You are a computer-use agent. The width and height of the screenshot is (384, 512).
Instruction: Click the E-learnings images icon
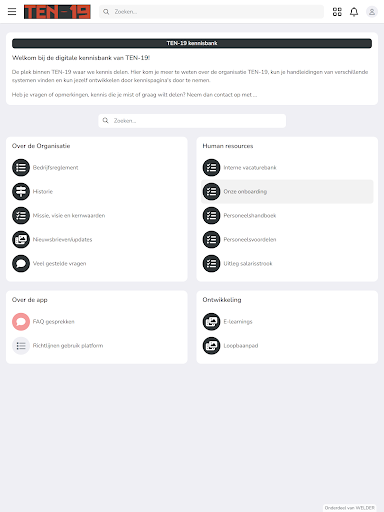pyautogui.click(x=211, y=322)
